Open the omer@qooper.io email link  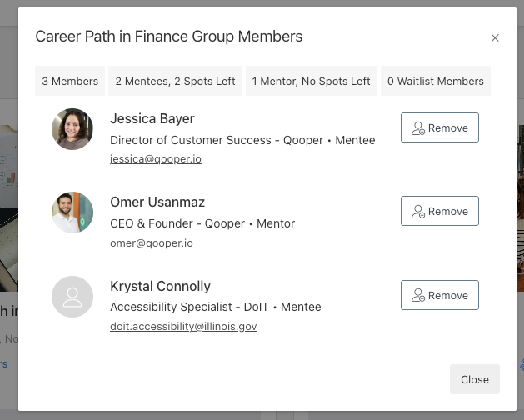coord(152,242)
